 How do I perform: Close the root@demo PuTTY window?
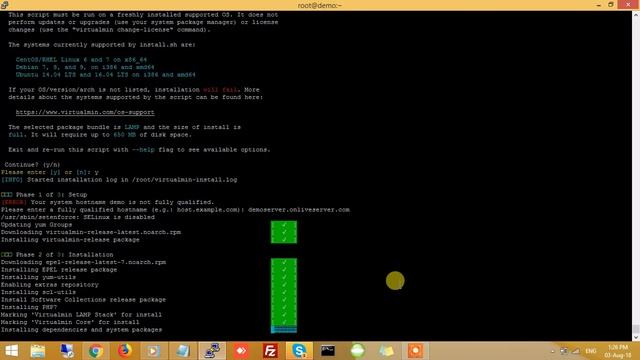pos(629,5)
